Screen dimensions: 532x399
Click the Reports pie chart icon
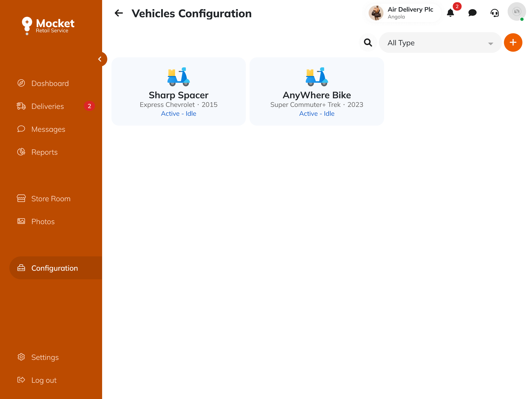tap(21, 152)
